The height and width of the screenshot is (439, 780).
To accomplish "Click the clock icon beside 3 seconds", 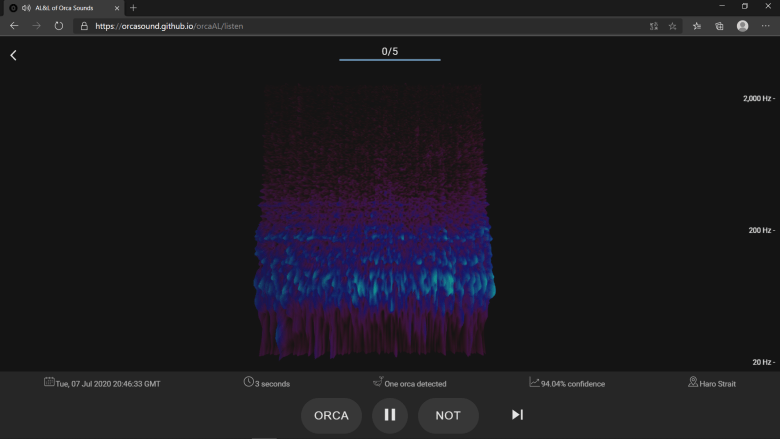I will tap(248, 382).
